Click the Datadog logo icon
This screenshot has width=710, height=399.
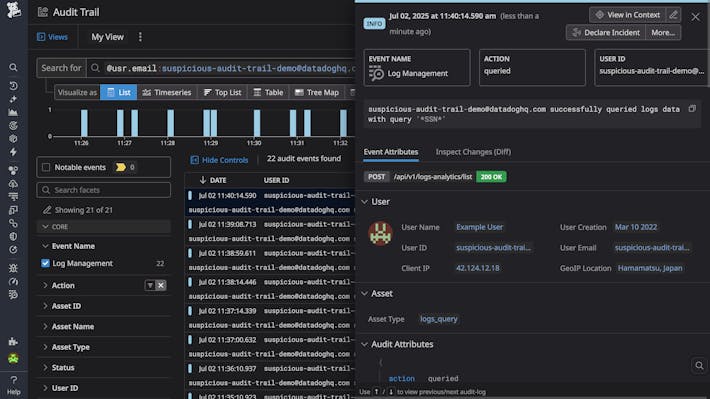tap(13, 10)
